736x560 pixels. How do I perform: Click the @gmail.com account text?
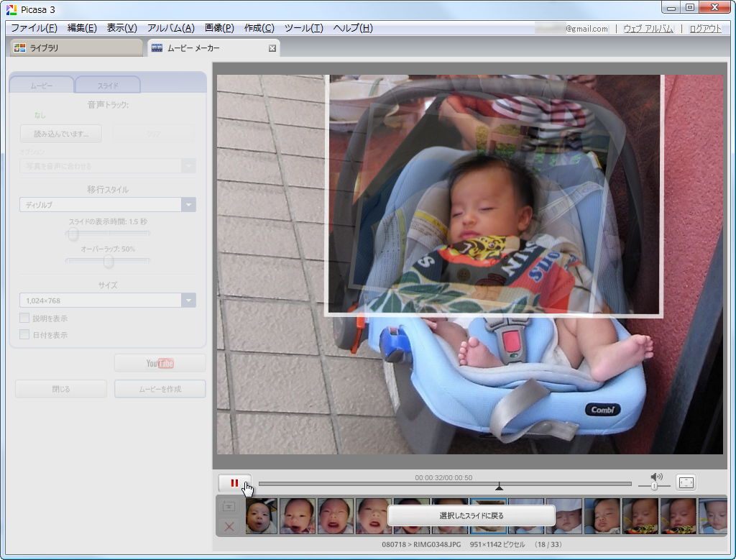(586, 29)
